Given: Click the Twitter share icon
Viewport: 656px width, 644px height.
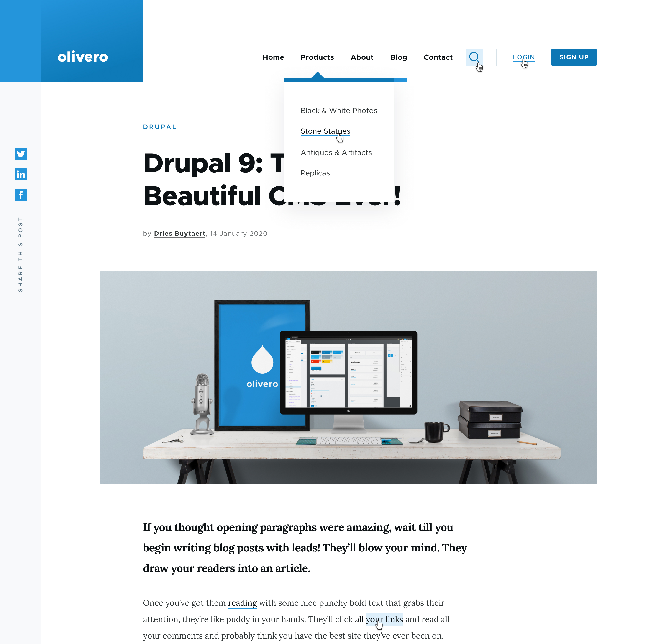Looking at the screenshot, I should tap(21, 154).
